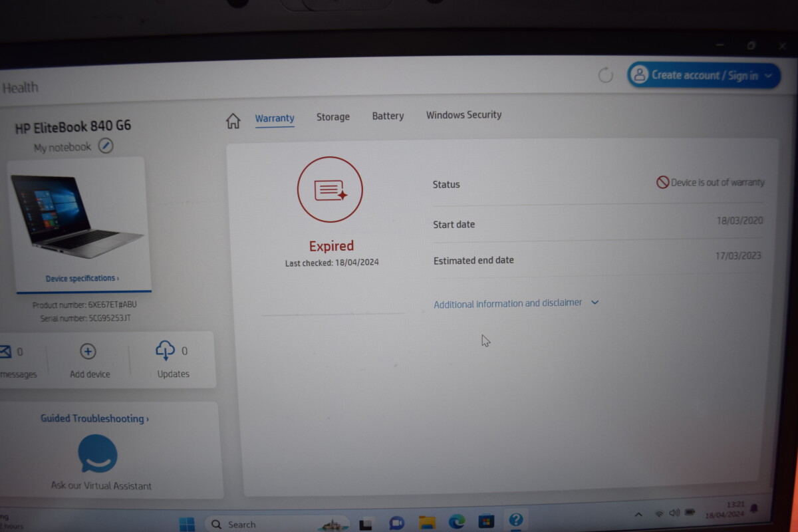798x532 pixels.
Task: Click the red Expired status label
Action: tap(331, 246)
